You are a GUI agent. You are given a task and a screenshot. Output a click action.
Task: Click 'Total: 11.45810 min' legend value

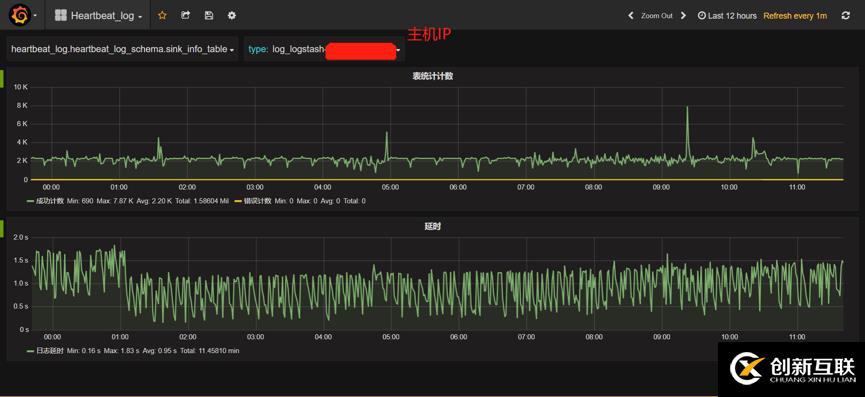coord(211,351)
